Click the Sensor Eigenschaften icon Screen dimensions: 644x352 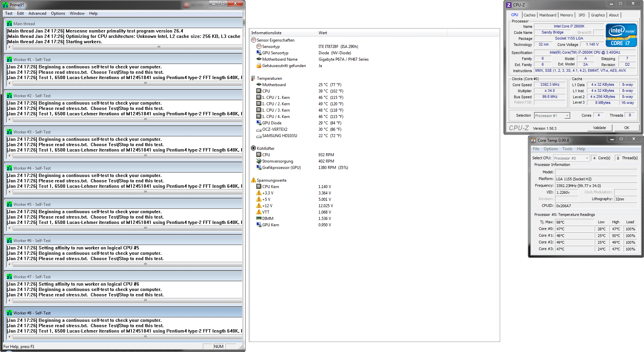(x=254, y=40)
